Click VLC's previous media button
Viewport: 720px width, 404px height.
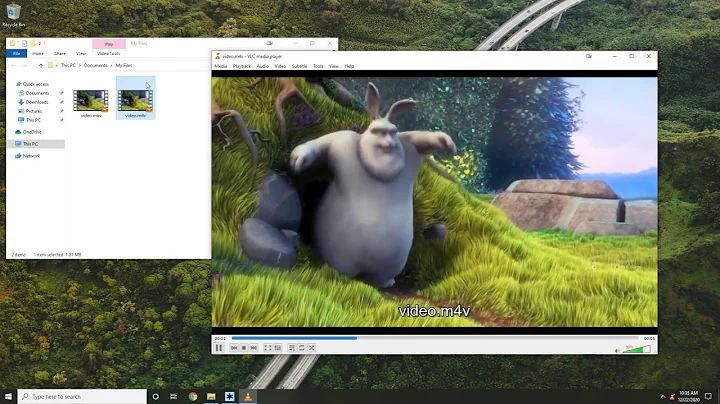pos(234,348)
